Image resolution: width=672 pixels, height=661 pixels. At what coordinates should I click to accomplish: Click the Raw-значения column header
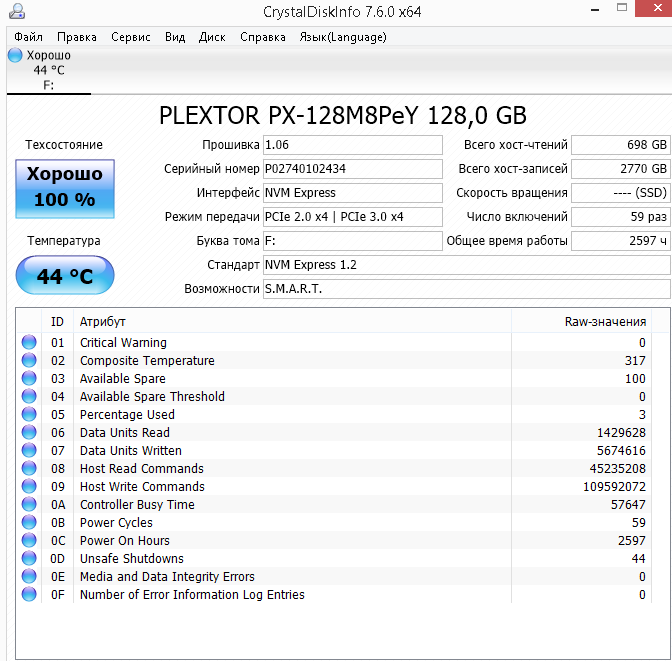pyautogui.click(x=582, y=321)
